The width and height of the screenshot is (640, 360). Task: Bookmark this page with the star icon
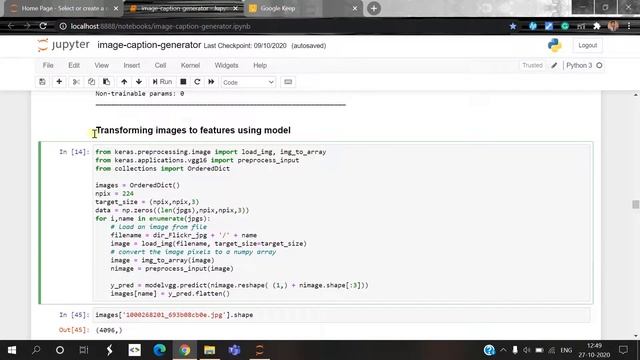[513, 26]
